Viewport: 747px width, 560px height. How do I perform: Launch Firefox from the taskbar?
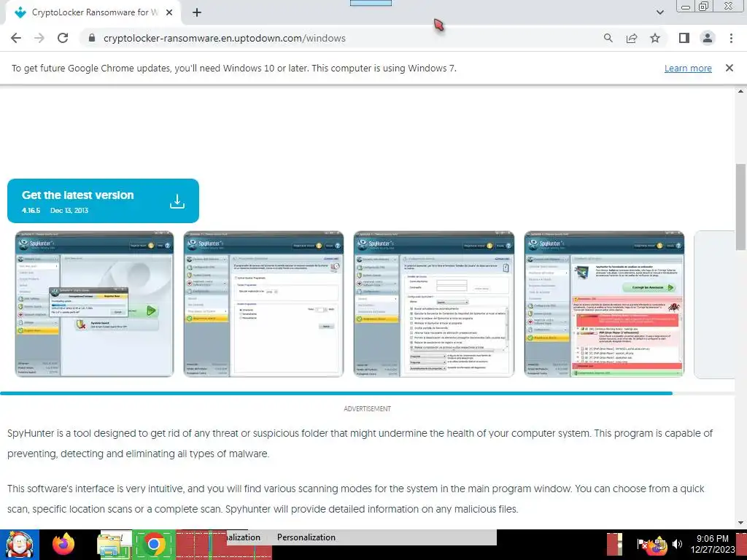click(63, 544)
